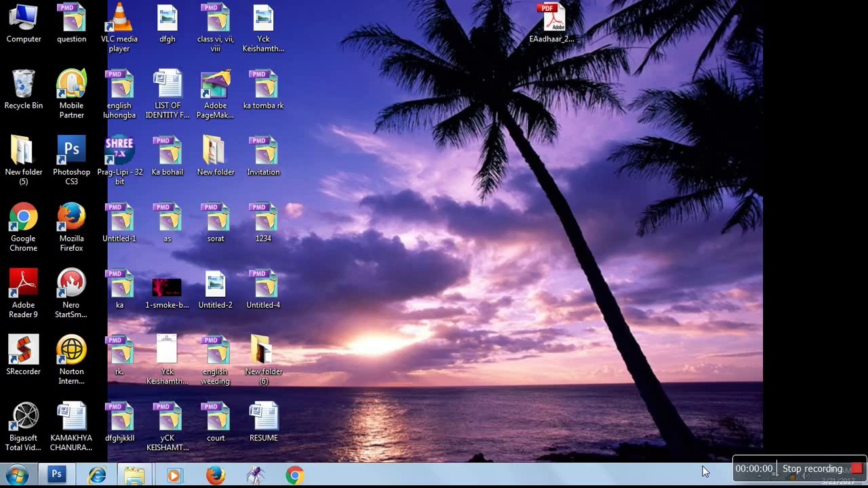
Task: Select the 'ka tomba rk' PMD file
Action: point(264,90)
